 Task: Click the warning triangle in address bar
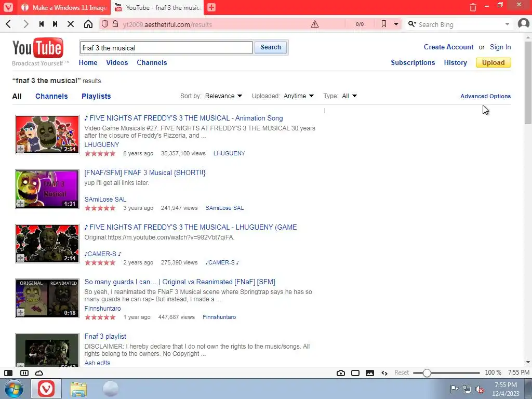click(x=315, y=24)
